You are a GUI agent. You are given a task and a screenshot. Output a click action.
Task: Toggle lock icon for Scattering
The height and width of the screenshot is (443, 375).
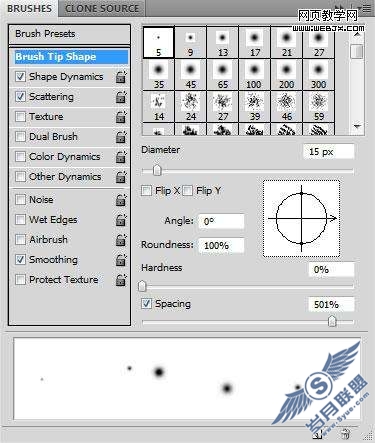click(x=121, y=97)
